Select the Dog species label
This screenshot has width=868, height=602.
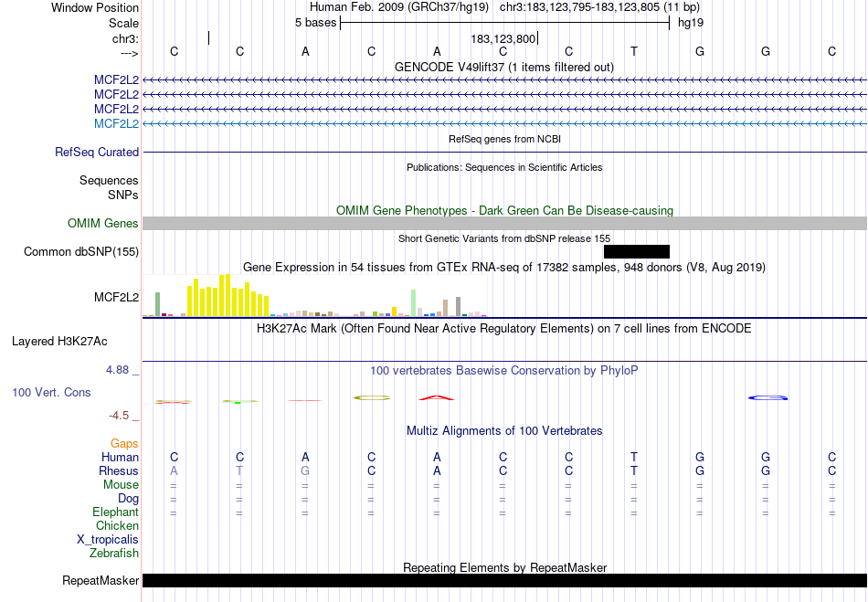click(x=129, y=498)
